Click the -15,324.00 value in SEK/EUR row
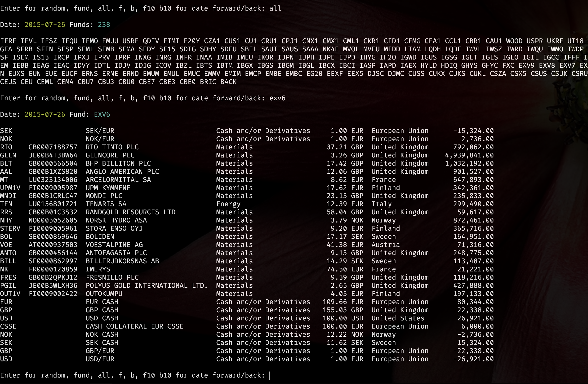588x384 pixels. [473, 131]
